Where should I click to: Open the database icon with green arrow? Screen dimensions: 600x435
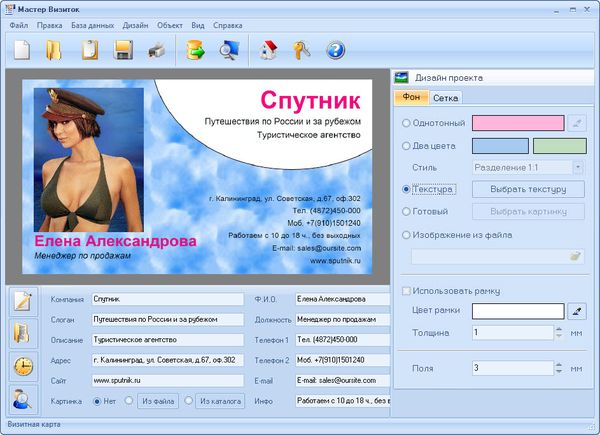[x=195, y=49]
